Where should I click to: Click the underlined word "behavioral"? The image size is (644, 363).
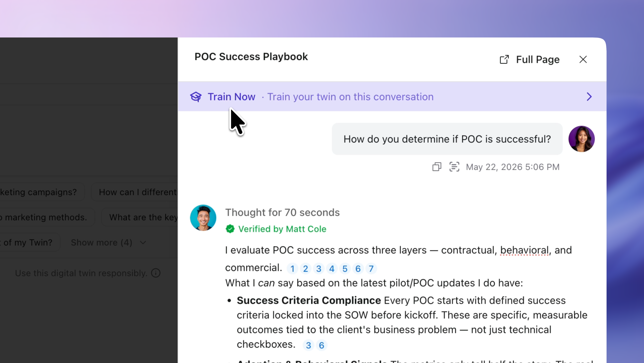click(x=524, y=250)
